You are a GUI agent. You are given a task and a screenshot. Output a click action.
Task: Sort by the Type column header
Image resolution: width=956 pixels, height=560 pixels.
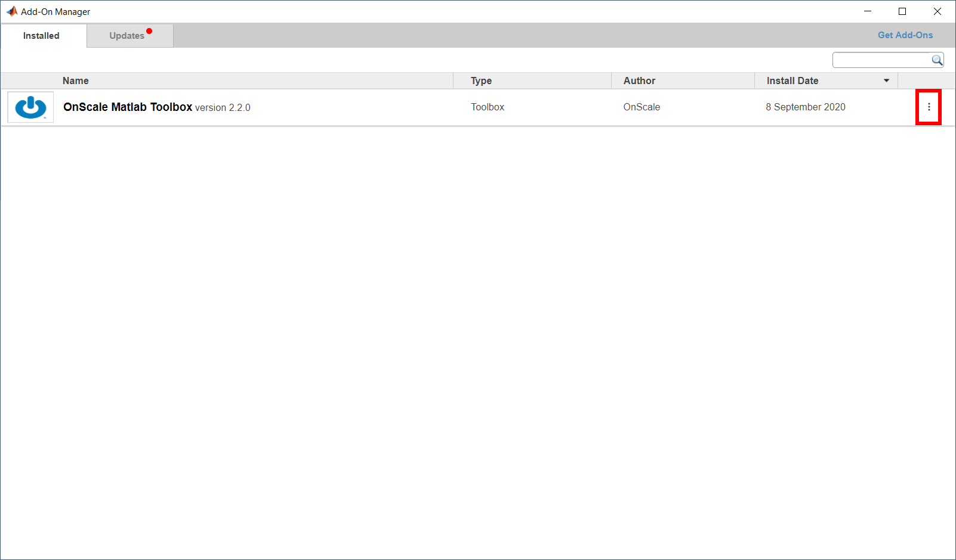coord(532,81)
